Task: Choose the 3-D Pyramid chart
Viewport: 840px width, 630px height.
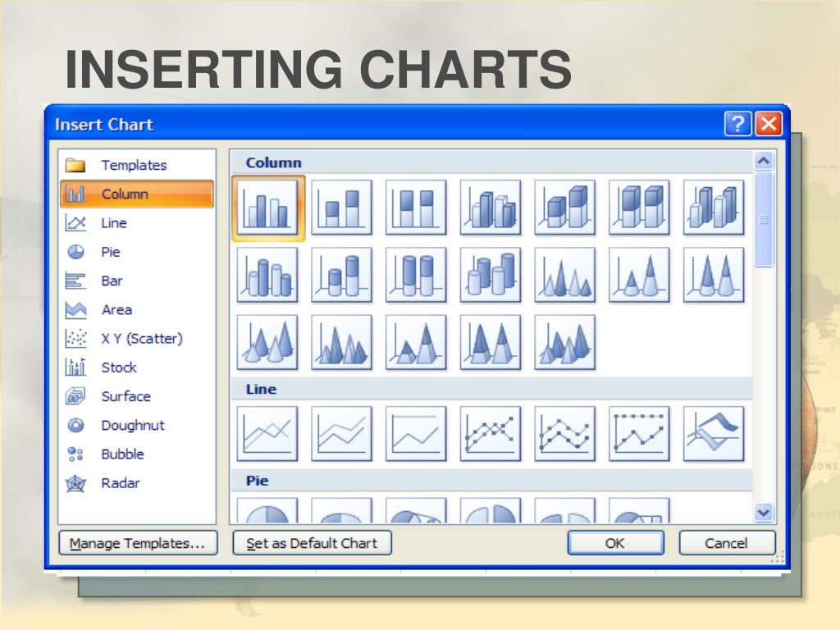Action: (565, 342)
